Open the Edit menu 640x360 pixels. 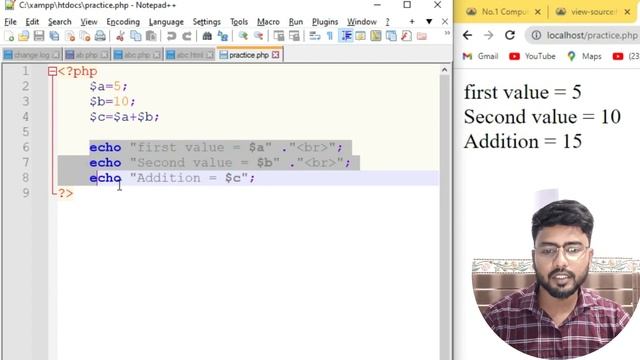pos(32,22)
